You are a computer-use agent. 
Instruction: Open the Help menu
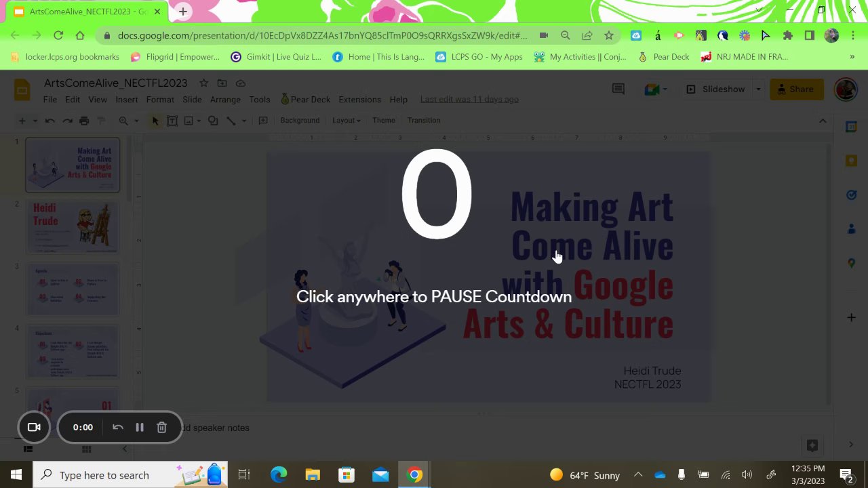click(399, 100)
